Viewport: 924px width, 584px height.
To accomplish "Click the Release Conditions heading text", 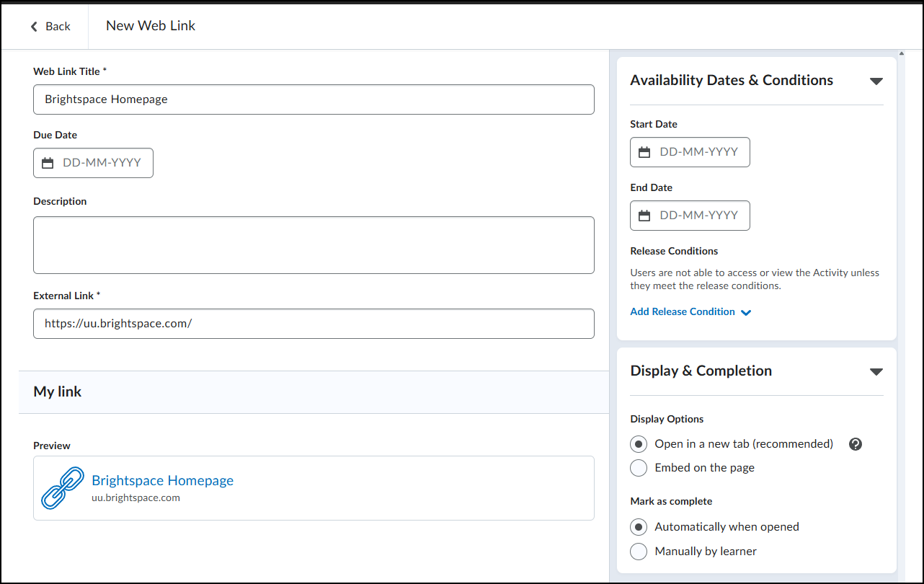I will [674, 252].
